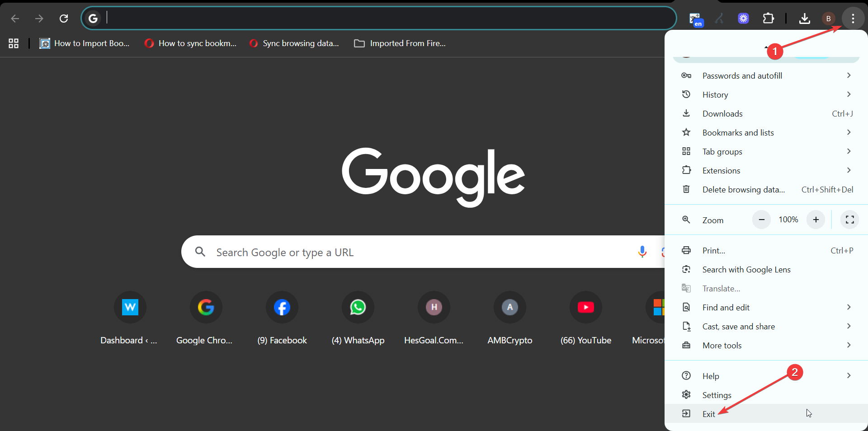Expand Help submenu arrow
Image resolution: width=868 pixels, height=431 pixels.
(849, 375)
